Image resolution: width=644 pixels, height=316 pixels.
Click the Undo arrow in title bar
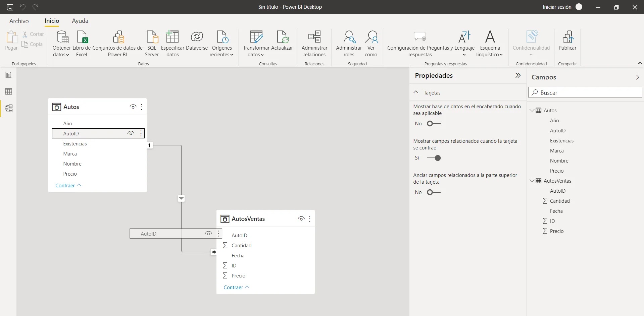point(22,7)
